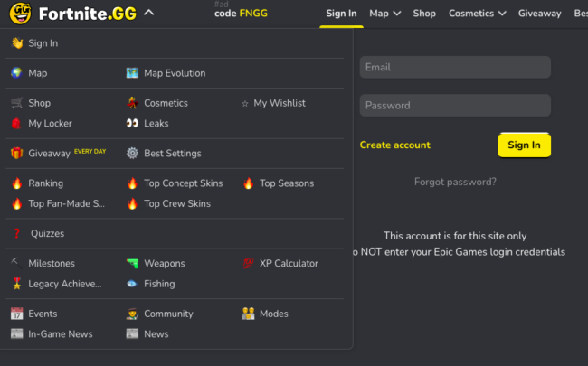Image resolution: width=588 pixels, height=366 pixels.
Task: Click the Forgot password link
Action: 455,182
